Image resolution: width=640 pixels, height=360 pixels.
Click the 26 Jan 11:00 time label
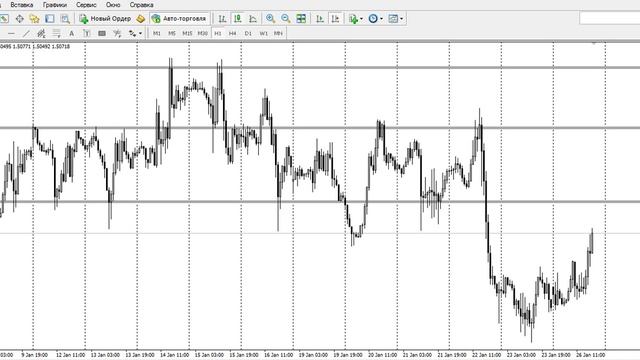(591, 355)
